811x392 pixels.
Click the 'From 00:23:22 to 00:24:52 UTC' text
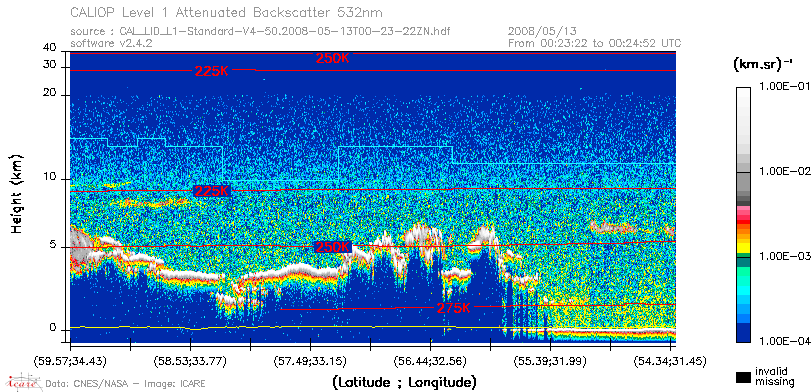[x=595, y=43]
